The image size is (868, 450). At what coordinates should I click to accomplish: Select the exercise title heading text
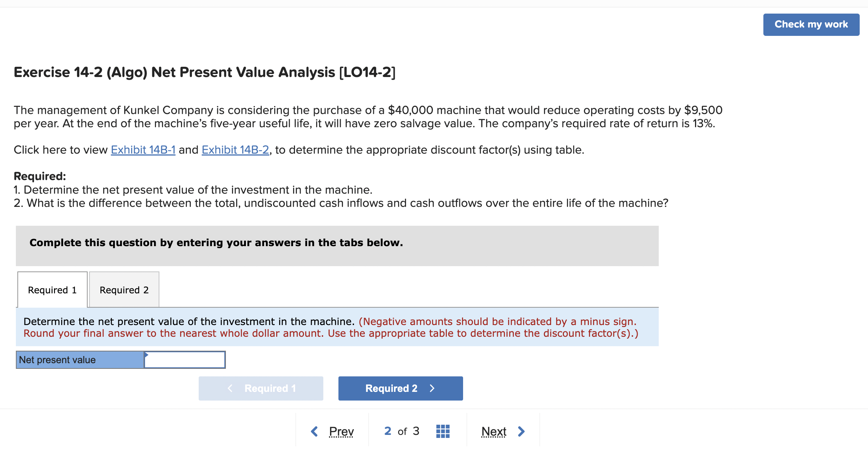(204, 72)
